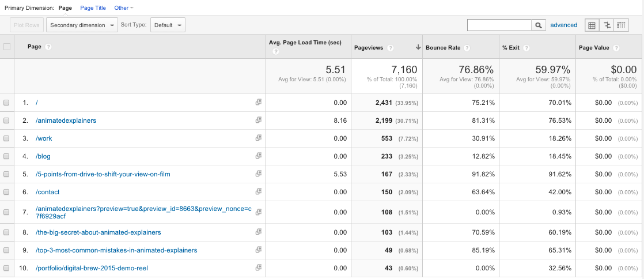Click the 5.51 average load time total
The height and width of the screenshot is (279, 644).
pos(335,69)
